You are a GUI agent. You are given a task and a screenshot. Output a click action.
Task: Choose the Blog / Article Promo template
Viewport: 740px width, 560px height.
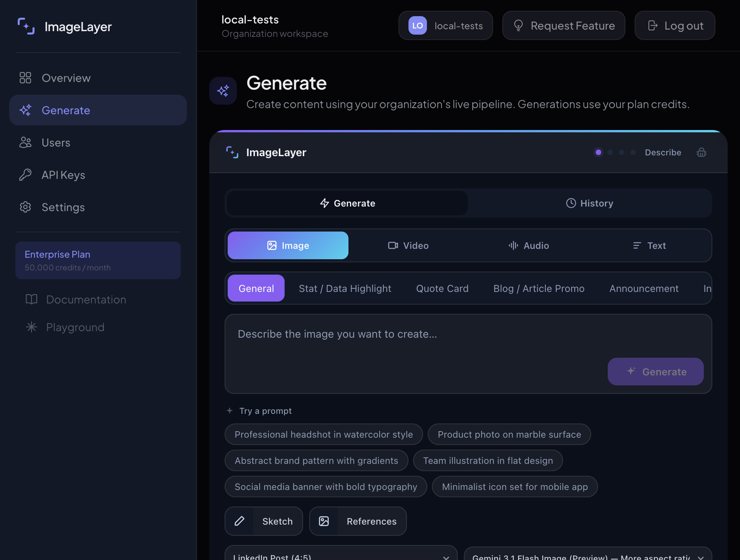pos(539,288)
